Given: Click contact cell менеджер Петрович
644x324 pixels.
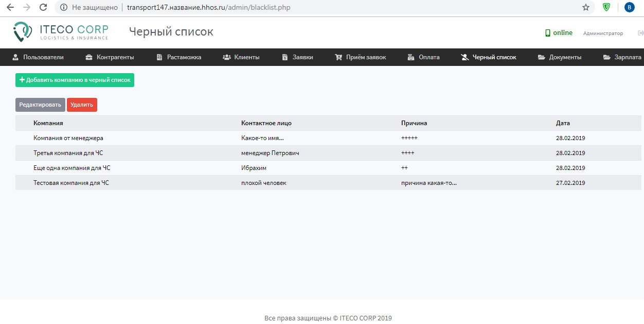Looking at the screenshot, I should point(270,153).
